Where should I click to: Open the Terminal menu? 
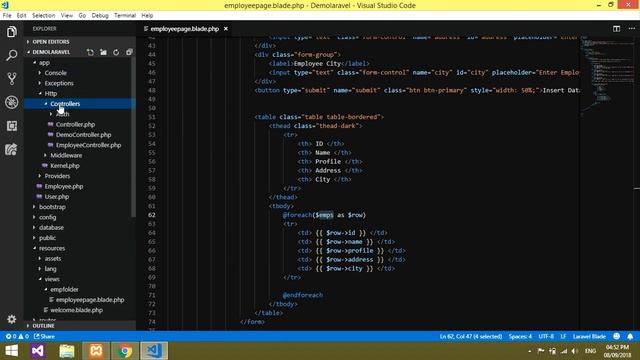124,16
